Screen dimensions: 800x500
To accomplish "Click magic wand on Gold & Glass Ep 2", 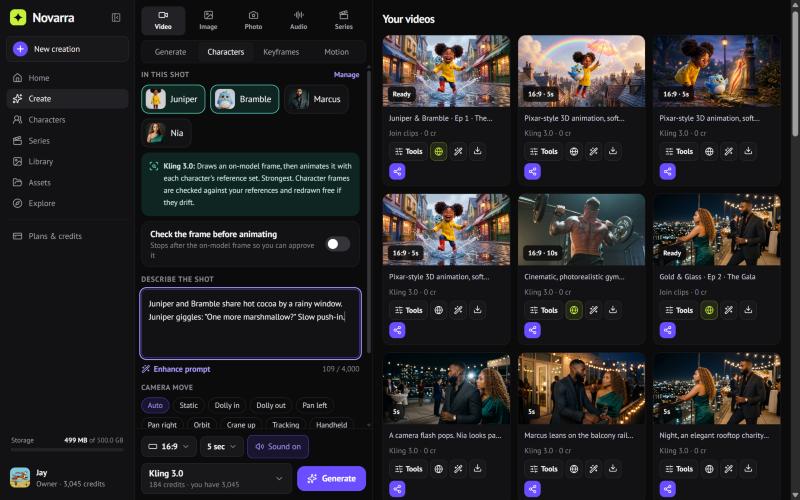I will [729, 310].
